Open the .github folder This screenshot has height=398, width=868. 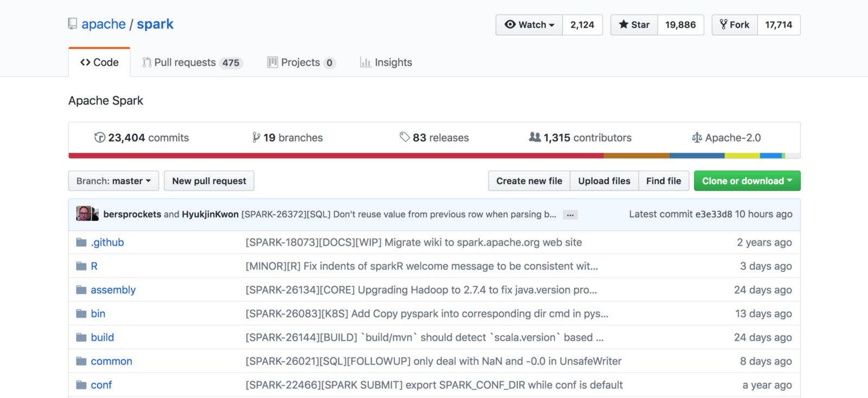click(x=107, y=242)
